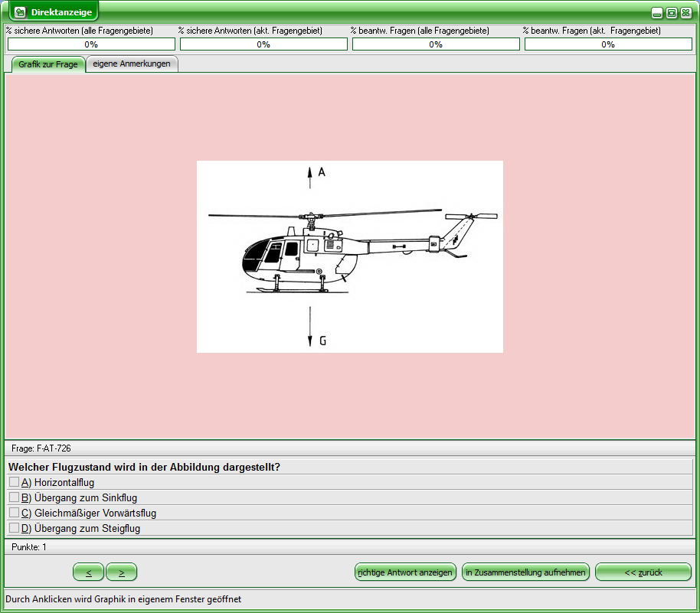The width and height of the screenshot is (700, 613).
Task: Click the status bar hint 'Durch Anklicken wird Graphik...'
Action: point(123,599)
